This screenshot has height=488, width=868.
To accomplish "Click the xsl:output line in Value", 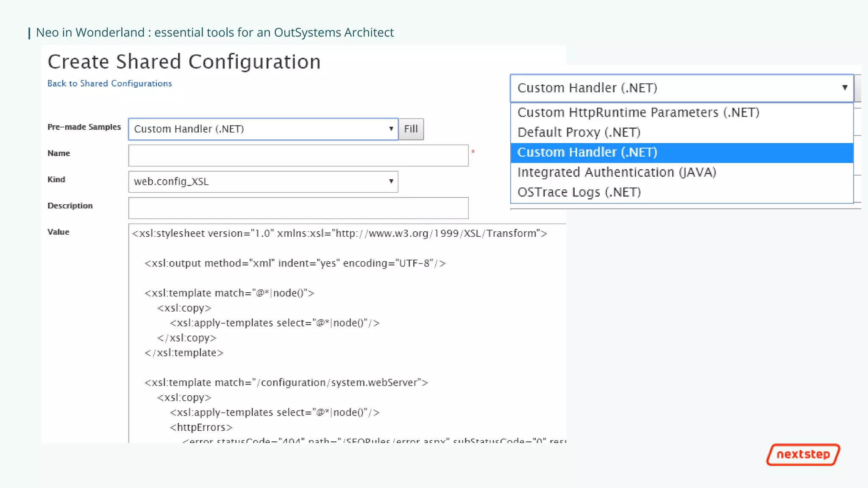I will coord(295,263).
